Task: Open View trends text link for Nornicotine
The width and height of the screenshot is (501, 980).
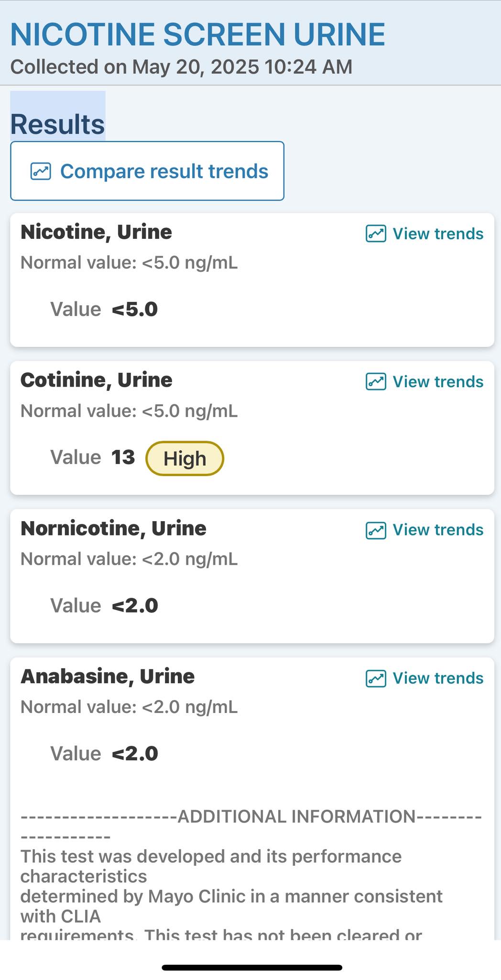Action: [438, 530]
